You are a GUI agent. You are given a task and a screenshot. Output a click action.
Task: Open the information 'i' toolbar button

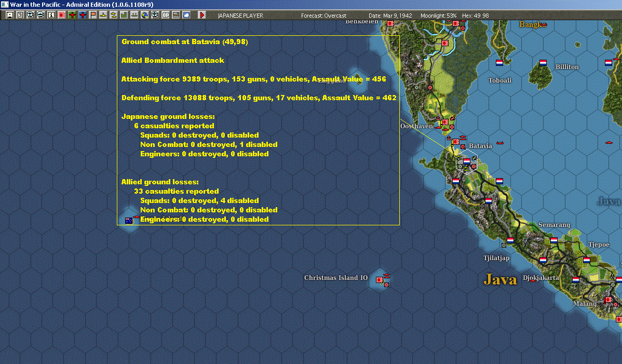[x=51, y=15]
